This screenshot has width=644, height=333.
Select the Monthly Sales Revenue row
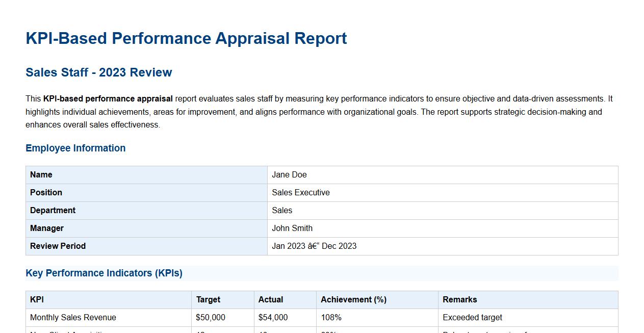tap(73, 317)
